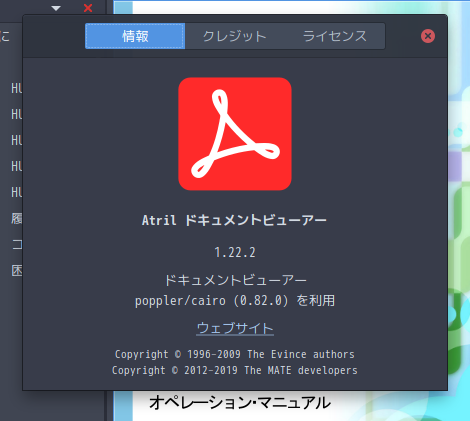Click the ドキュメントビューアー description line
This screenshot has width=470, height=421.
pyautogui.click(x=235, y=280)
